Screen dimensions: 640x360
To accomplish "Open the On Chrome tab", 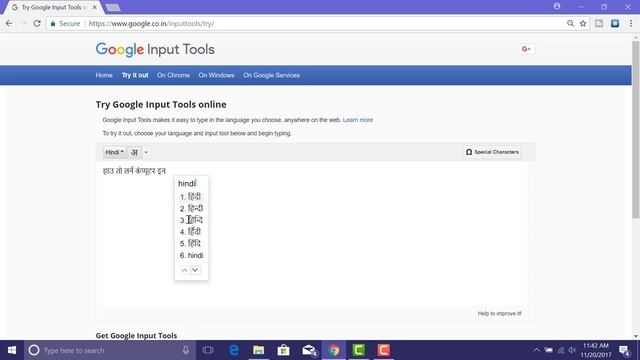I will (173, 75).
